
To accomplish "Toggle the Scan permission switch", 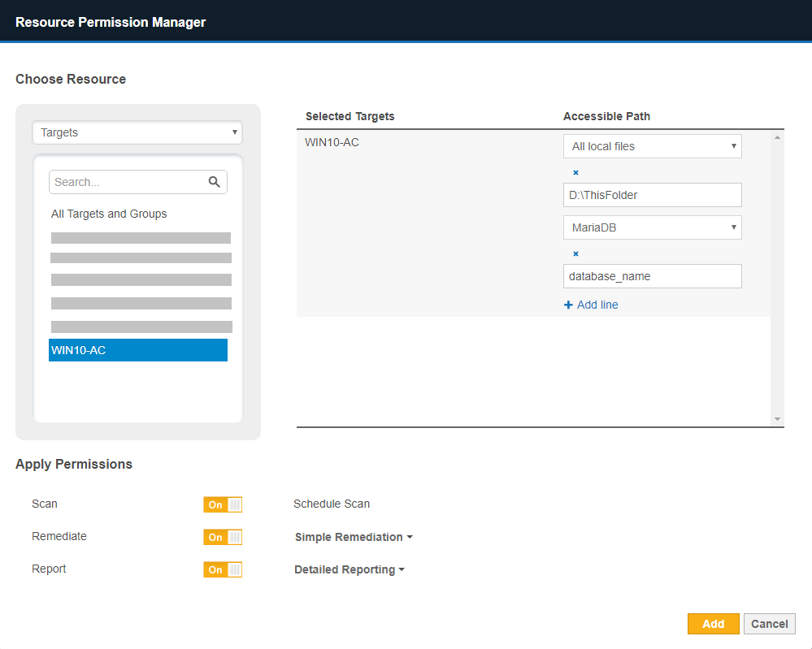I will click(x=222, y=504).
